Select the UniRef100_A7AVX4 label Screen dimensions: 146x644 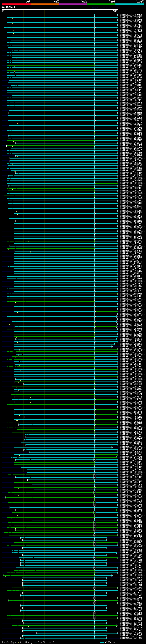coord(131,625)
